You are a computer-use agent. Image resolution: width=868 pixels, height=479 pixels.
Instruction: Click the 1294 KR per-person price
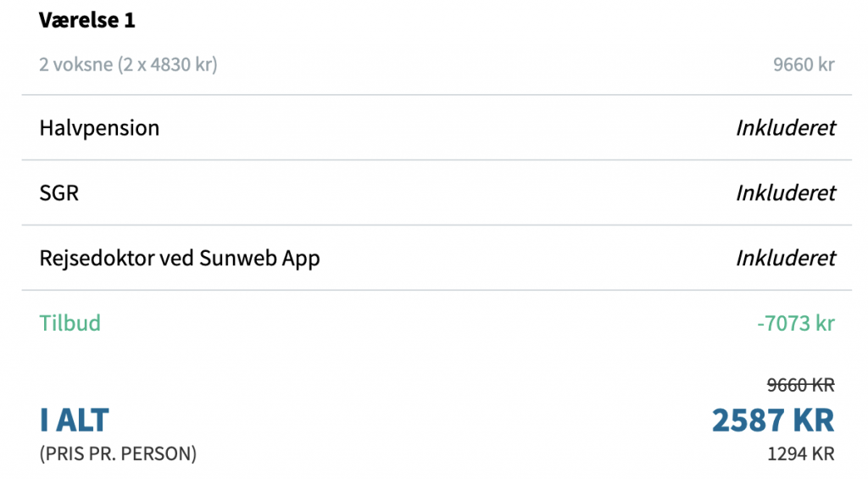(x=800, y=454)
